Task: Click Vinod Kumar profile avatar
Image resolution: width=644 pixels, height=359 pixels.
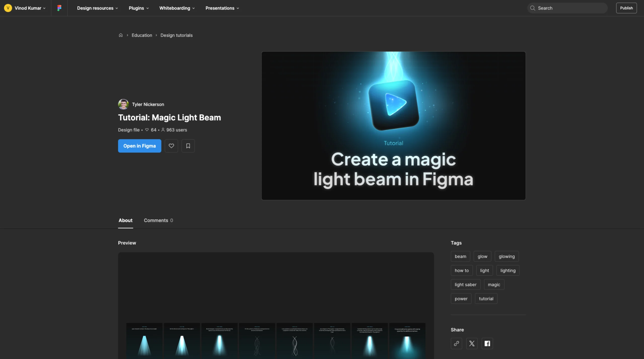Action: pyautogui.click(x=8, y=8)
